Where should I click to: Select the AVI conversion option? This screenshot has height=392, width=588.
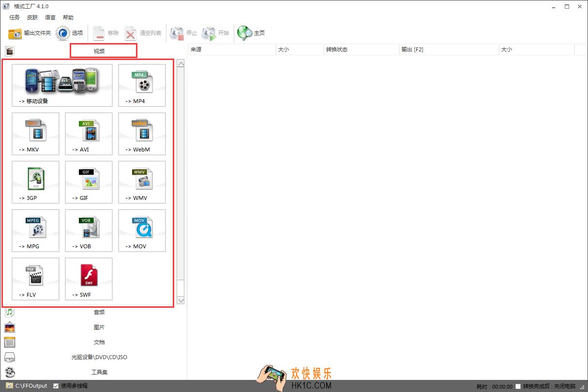pyautogui.click(x=89, y=134)
